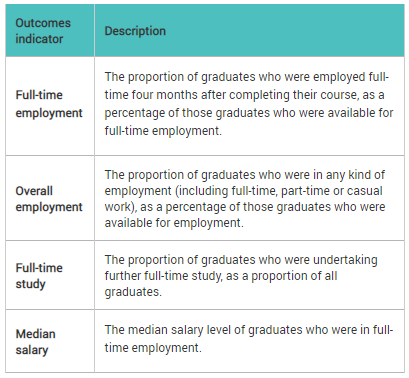Click the word 'indicator' in the header
Image resolution: width=409 pixels, height=378 pixels.
pos(39,39)
